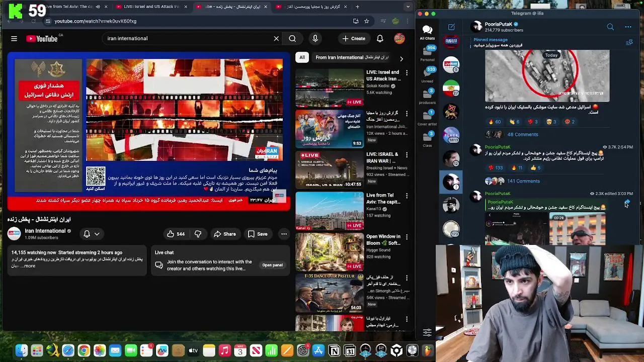The height and width of the screenshot is (362, 644).
Task: Expand the browser tab search dropdown
Action: pyautogui.click(x=408, y=7)
